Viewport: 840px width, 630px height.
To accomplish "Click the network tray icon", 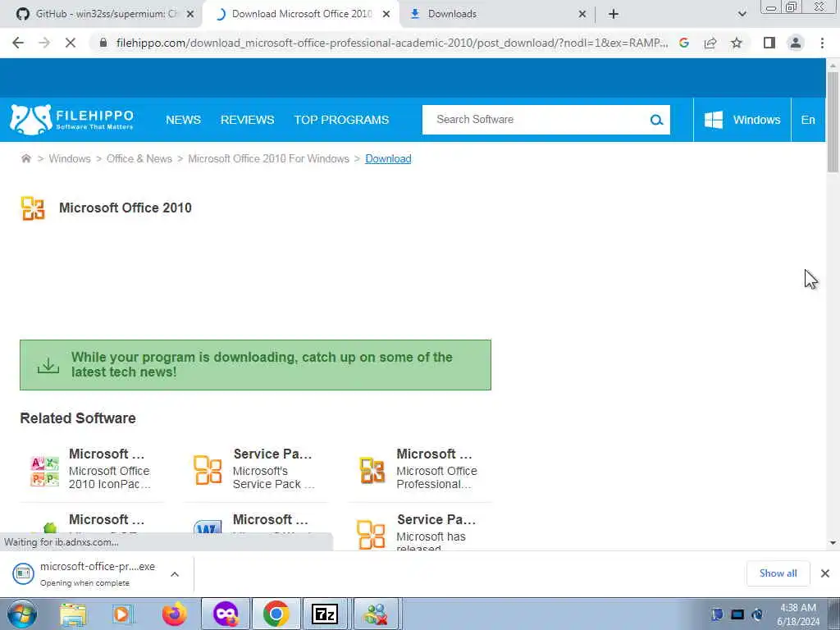I will [737, 614].
